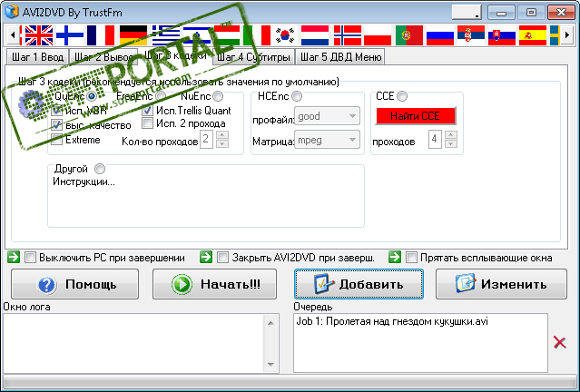580x392 pixels.
Task: Click the Инструкции... text
Action: [x=84, y=181]
